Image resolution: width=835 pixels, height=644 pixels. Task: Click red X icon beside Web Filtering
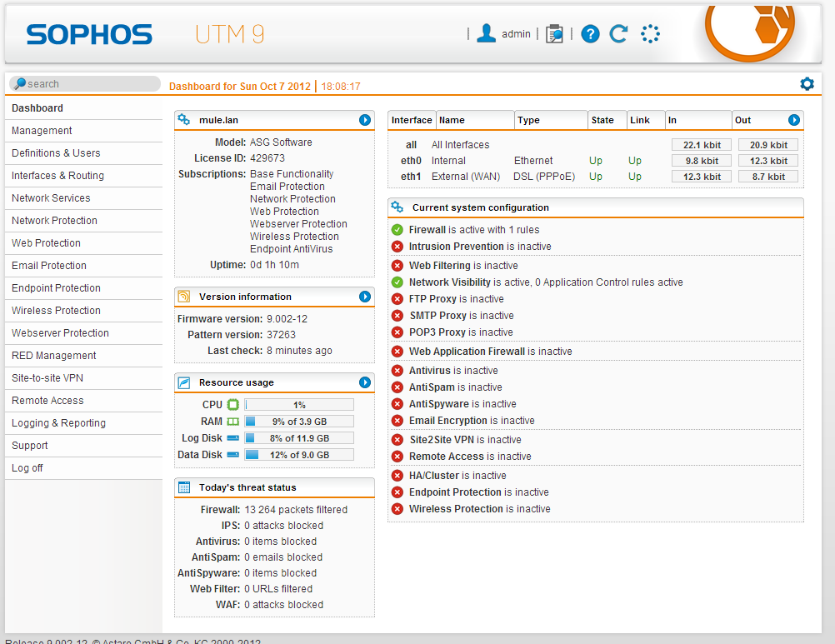click(x=397, y=266)
